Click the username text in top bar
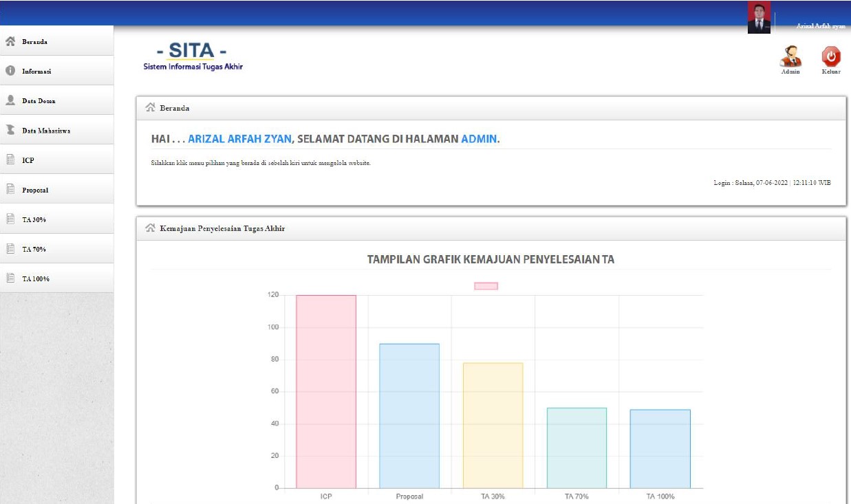 [820, 26]
